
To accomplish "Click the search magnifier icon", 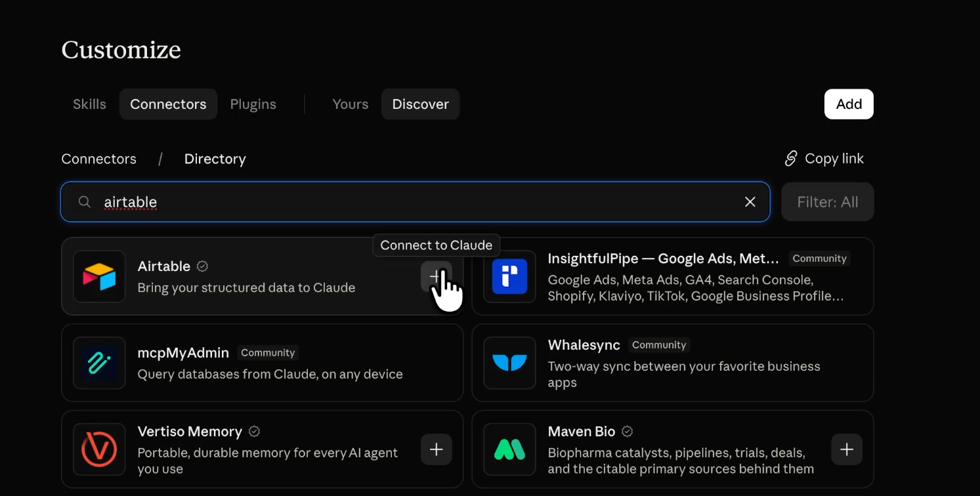I will 84,202.
